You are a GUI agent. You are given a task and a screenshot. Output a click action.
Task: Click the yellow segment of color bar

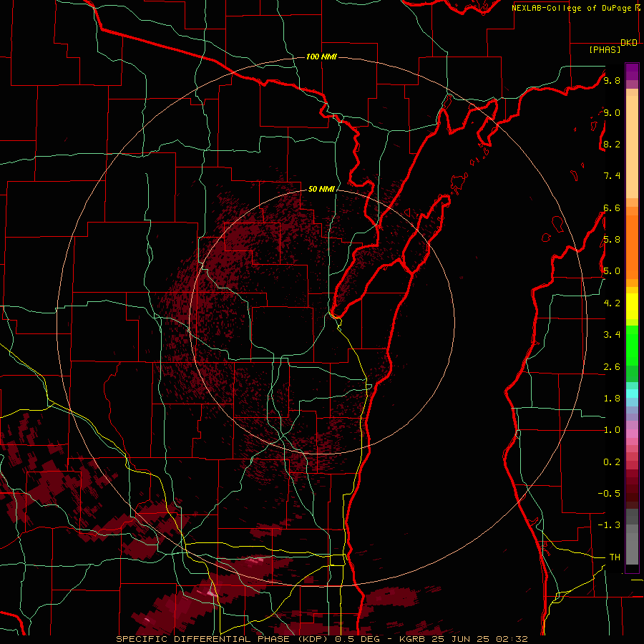point(632,306)
